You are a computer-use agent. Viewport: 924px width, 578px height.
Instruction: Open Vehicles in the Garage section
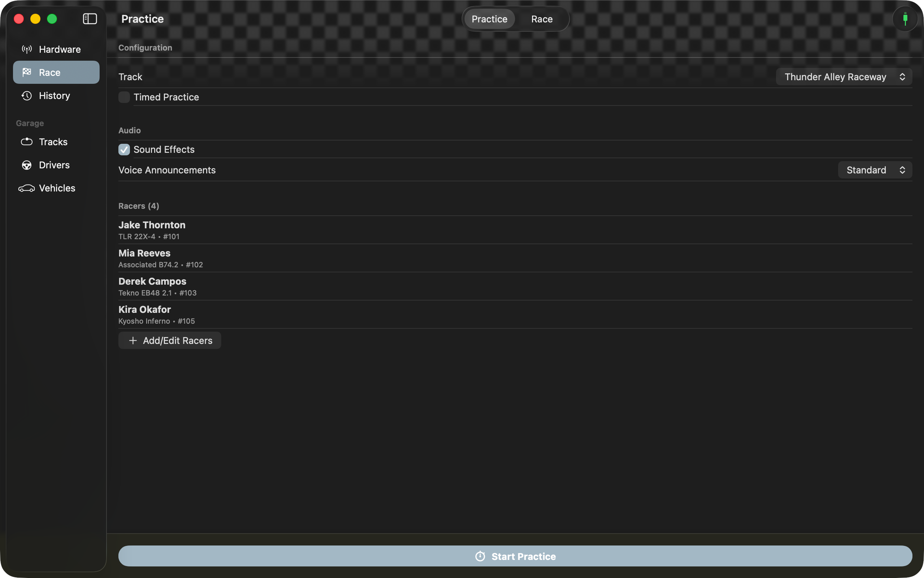point(56,188)
